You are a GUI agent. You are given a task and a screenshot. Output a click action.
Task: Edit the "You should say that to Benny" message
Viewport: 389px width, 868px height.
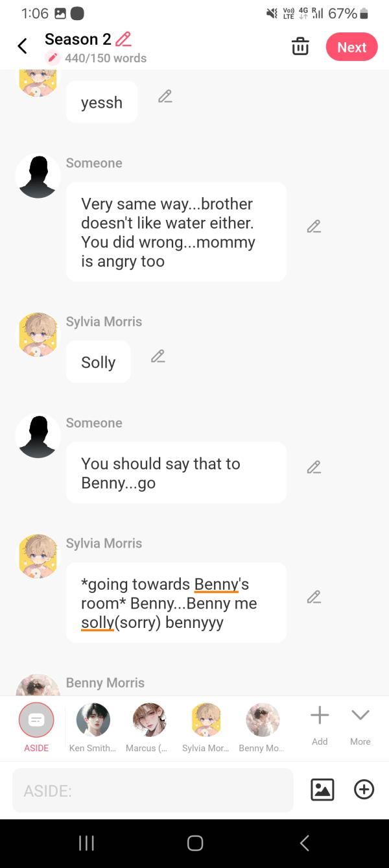(x=314, y=467)
